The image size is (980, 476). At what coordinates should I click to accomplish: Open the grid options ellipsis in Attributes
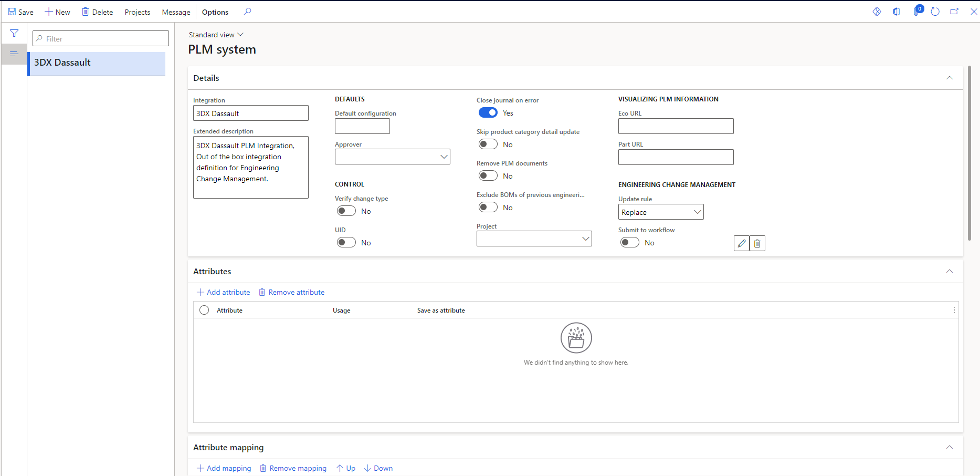coord(954,310)
